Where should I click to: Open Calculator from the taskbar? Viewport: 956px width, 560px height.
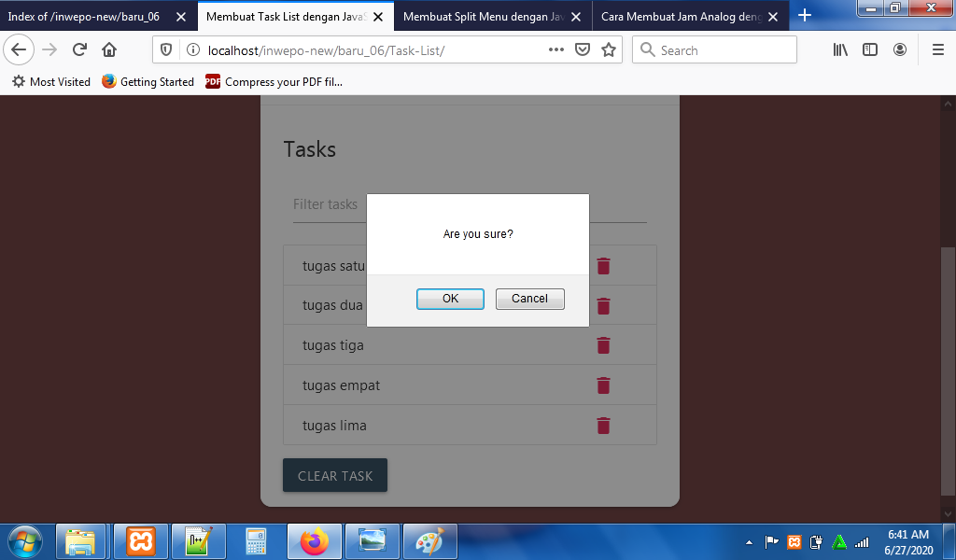point(256,541)
